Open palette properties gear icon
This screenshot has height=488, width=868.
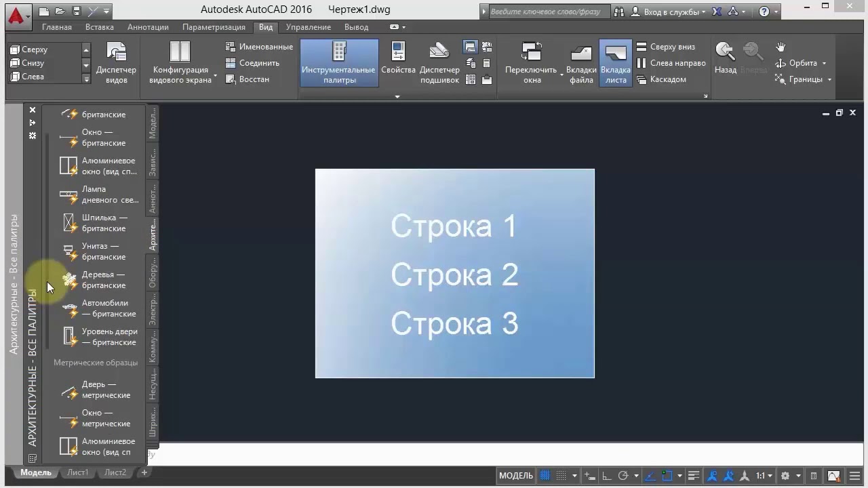click(x=32, y=136)
